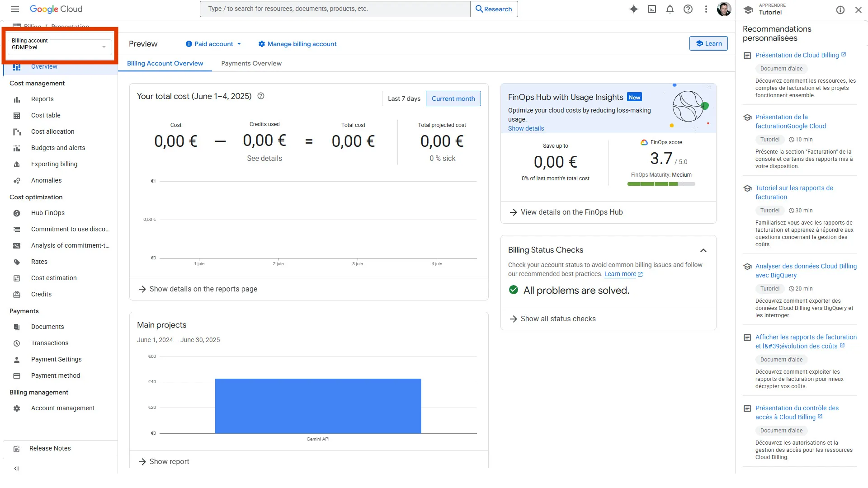868x488 pixels.
Task: Click the Budgets and alerts icon
Action: [x=17, y=148]
